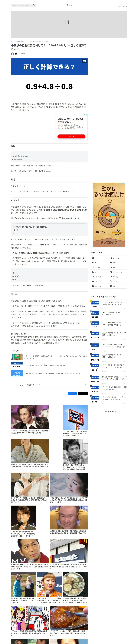Click the search magnifier icon
The height and width of the screenshot is (644, 138).
34,5
